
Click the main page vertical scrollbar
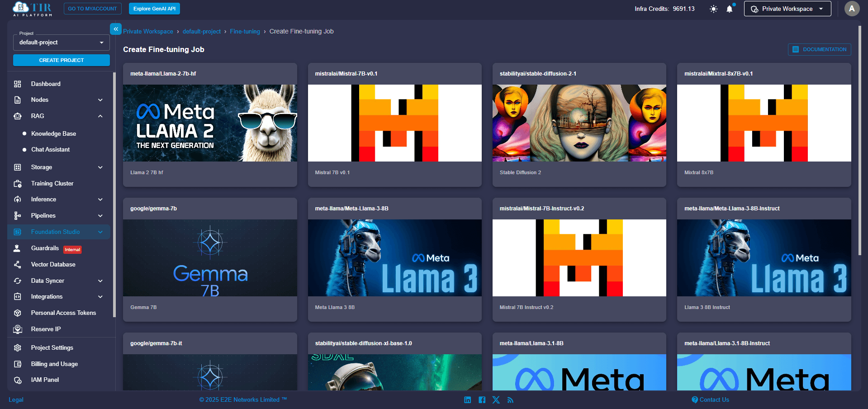click(859, 140)
